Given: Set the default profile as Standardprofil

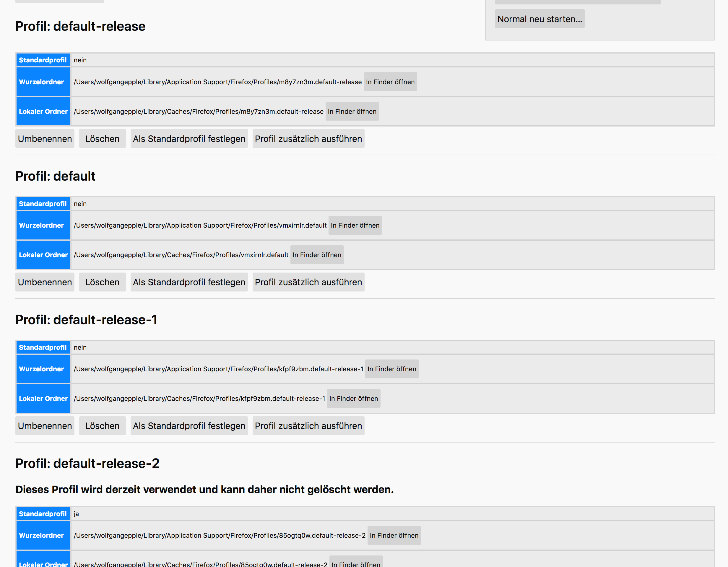Looking at the screenshot, I should click(189, 282).
